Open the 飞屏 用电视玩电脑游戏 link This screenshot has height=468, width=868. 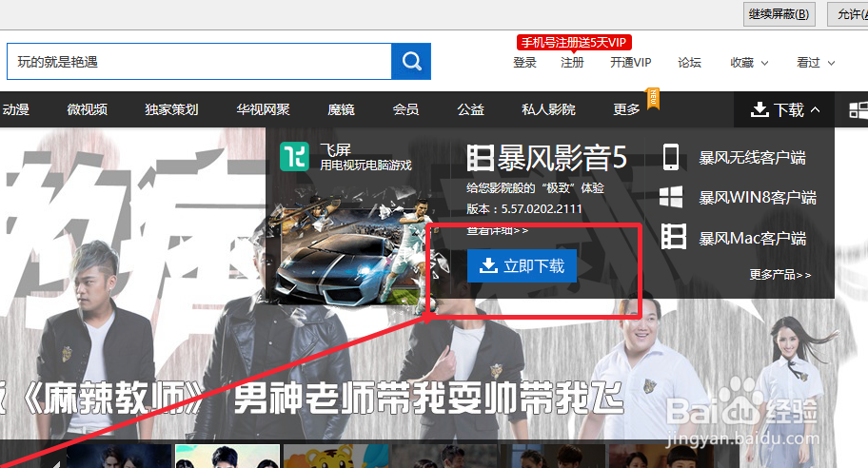(x=365, y=157)
